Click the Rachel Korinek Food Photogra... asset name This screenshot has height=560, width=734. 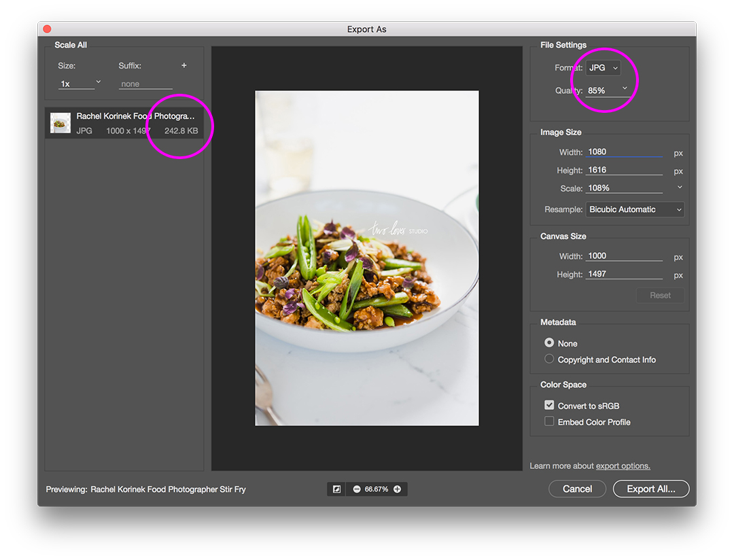tap(135, 116)
